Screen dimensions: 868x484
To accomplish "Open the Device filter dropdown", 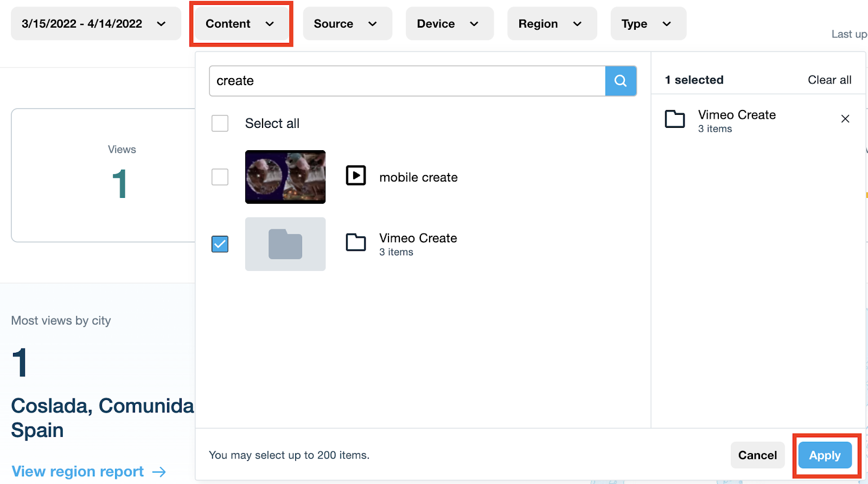I will [450, 24].
